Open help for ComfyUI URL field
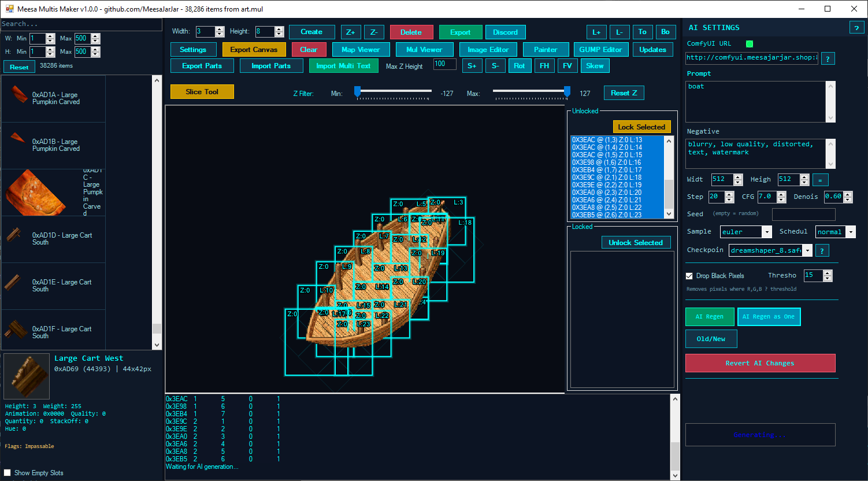Viewport: 868px width, 481px height. click(x=828, y=58)
